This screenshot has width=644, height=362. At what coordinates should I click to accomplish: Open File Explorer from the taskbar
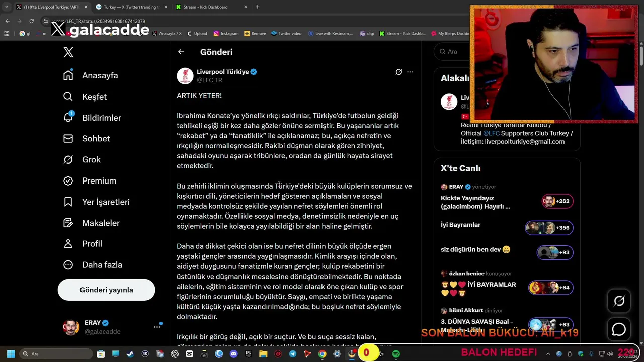click(x=263, y=354)
